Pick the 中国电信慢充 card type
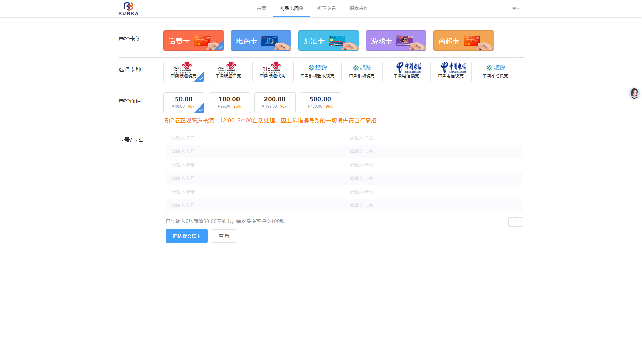The height and width of the screenshot is (364, 642). 406,71
